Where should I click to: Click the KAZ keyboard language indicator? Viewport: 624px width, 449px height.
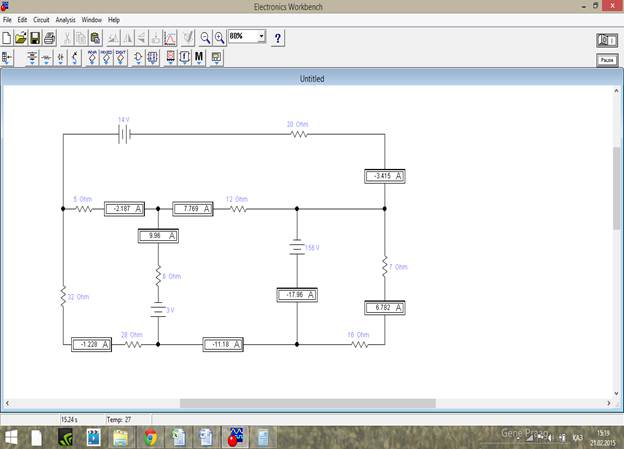pos(577,438)
